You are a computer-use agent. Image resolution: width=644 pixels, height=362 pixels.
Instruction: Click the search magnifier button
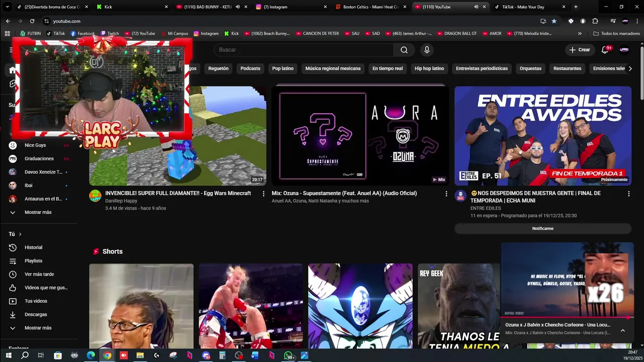coord(404,50)
